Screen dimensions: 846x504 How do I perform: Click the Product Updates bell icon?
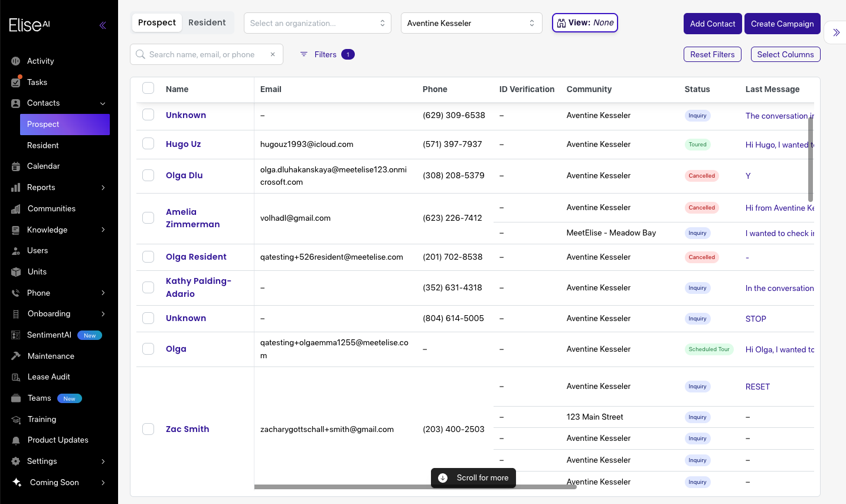tap(16, 440)
